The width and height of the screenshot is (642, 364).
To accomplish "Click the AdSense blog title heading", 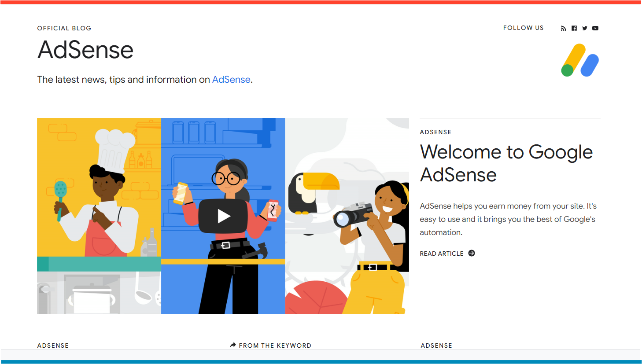I will 85,50.
